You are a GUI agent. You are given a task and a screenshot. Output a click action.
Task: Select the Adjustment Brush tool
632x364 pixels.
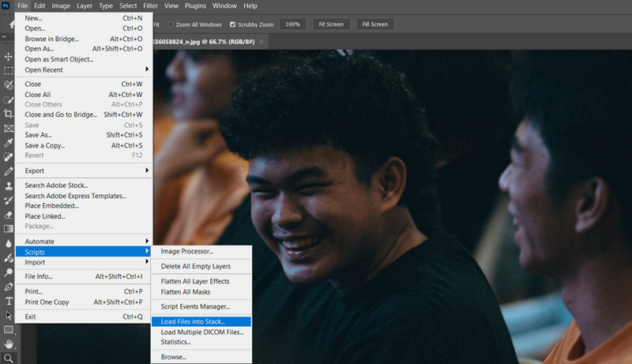pyautogui.click(x=9, y=257)
